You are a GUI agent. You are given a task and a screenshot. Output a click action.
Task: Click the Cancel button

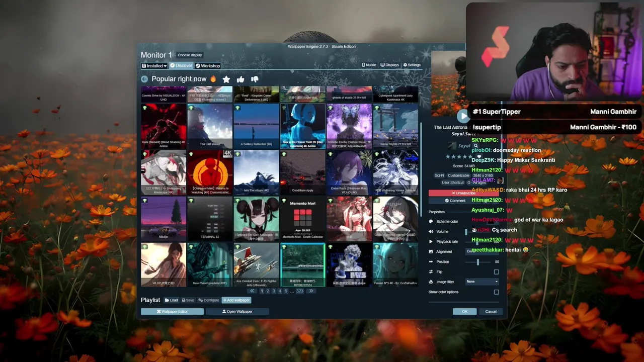point(491,312)
